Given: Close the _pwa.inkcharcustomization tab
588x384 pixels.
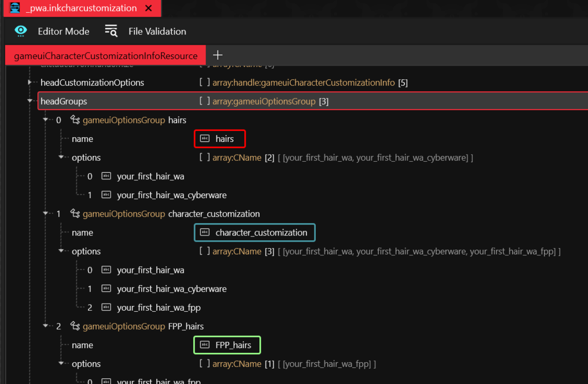Looking at the screenshot, I should click(x=149, y=9).
